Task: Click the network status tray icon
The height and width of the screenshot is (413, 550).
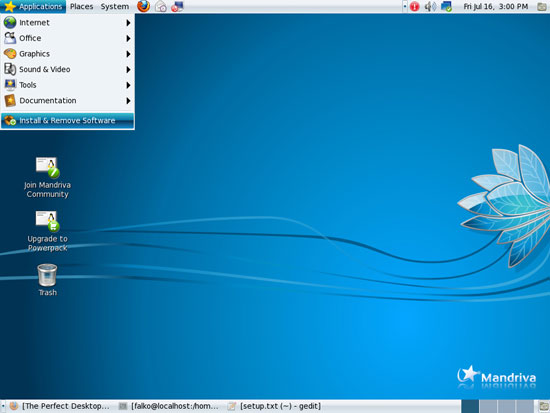Action: click(x=446, y=6)
